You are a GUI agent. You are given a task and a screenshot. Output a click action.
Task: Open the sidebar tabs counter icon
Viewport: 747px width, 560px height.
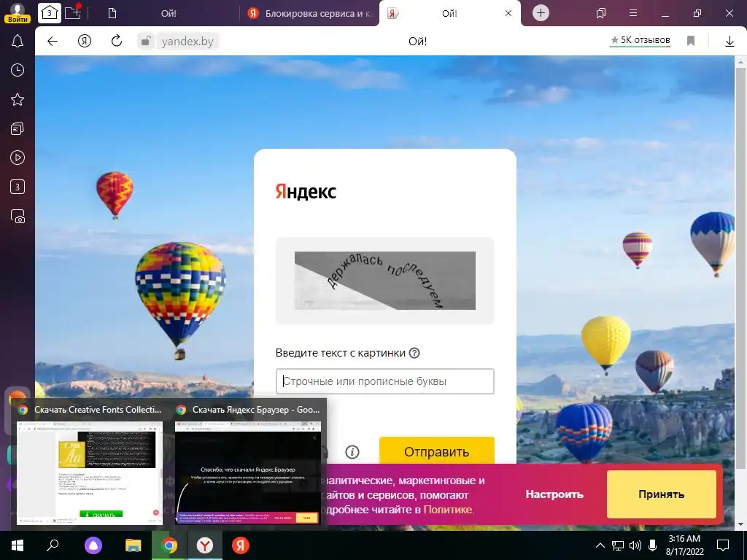[18, 187]
